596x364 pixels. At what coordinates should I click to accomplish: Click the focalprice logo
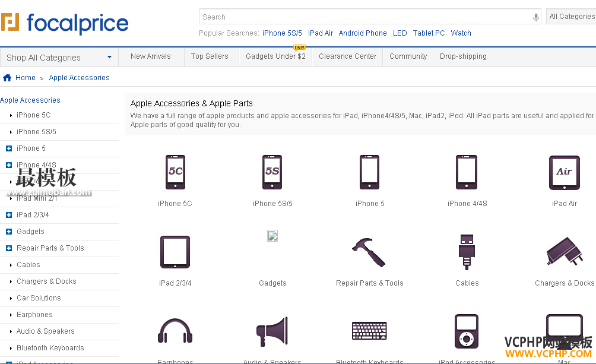pyautogui.click(x=65, y=23)
